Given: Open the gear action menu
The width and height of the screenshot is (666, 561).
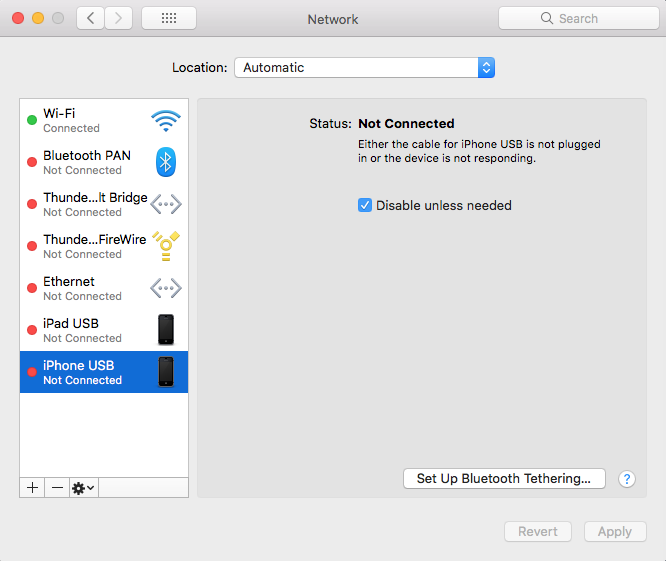Looking at the screenshot, I should [84, 488].
